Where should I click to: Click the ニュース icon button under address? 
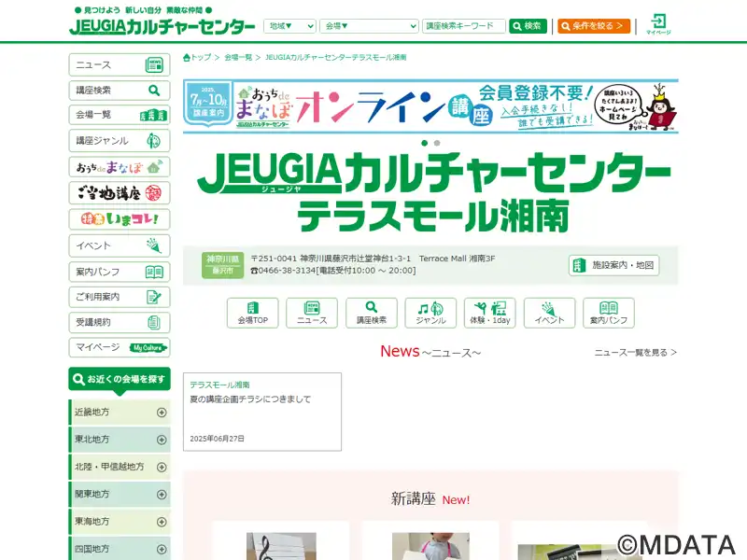click(x=312, y=313)
